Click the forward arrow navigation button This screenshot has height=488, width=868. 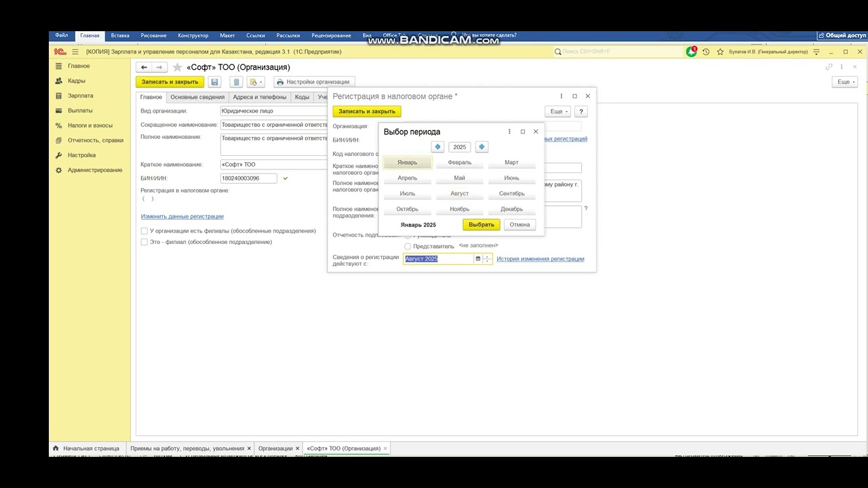click(159, 67)
